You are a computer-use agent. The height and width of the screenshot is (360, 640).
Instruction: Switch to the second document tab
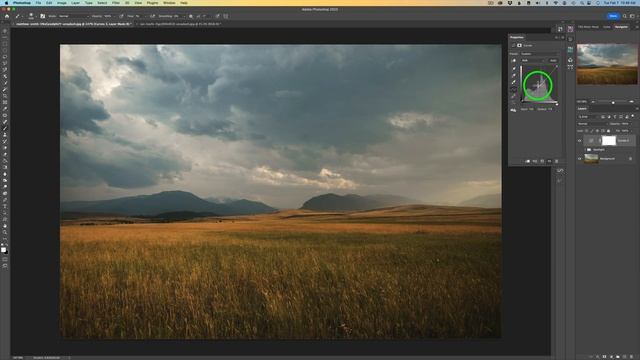tap(180, 24)
